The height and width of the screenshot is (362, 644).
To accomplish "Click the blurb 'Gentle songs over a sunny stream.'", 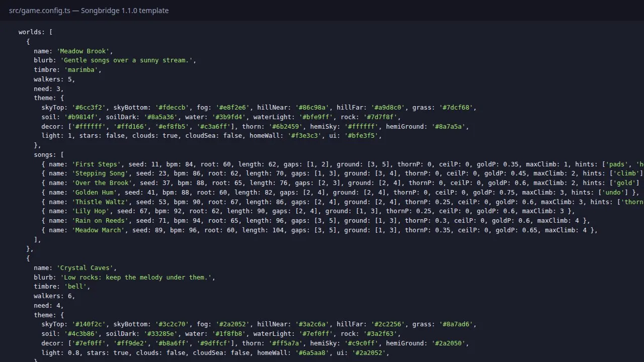I will [126, 60].
